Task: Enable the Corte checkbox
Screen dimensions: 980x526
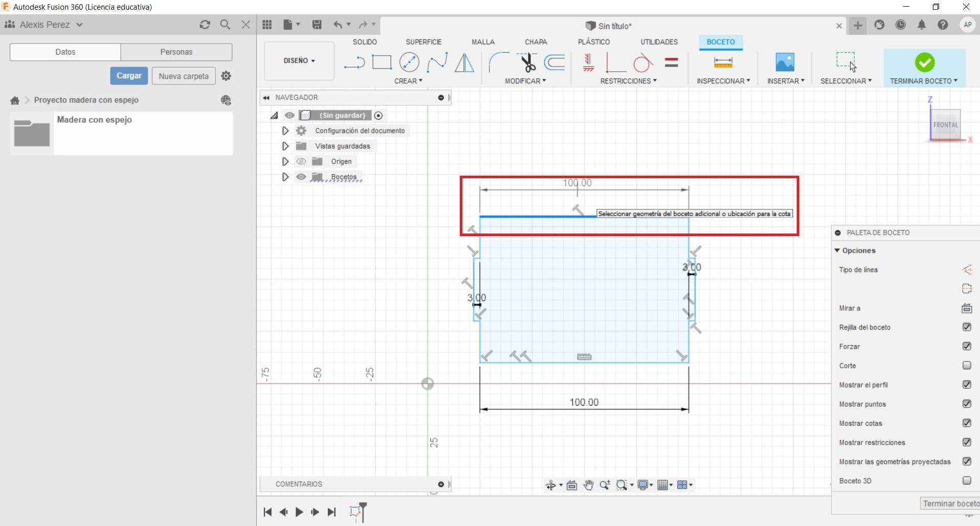Action: (x=967, y=366)
